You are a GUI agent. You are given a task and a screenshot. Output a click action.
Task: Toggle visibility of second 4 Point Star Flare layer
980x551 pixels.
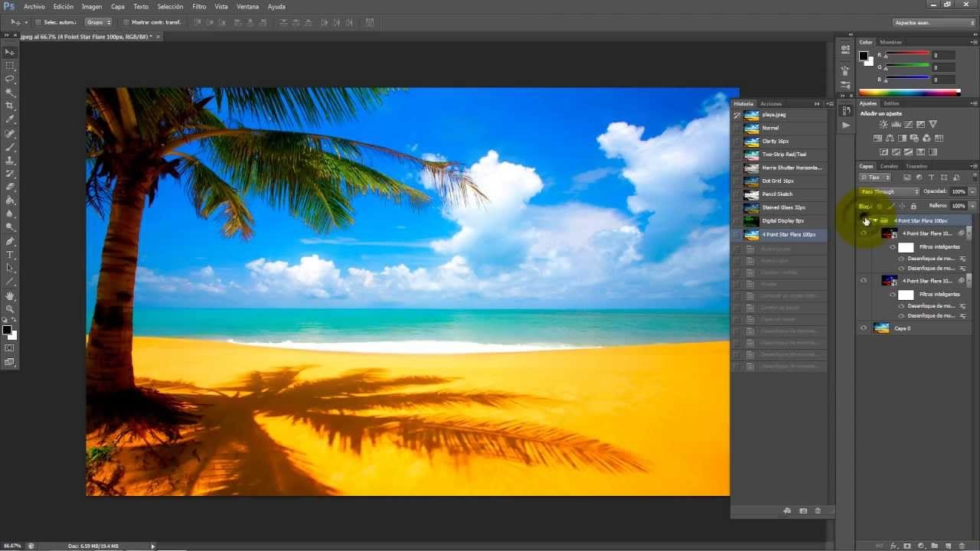(864, 281)
